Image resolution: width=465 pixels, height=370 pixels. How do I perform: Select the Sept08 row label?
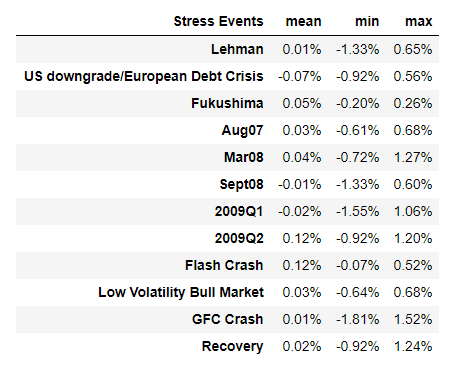[x=241, y=184]
